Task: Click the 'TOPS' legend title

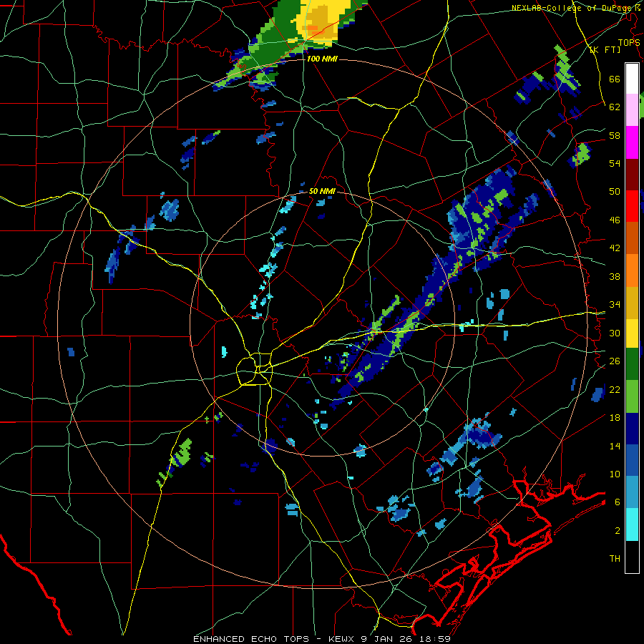Action: tap(629, 42)
